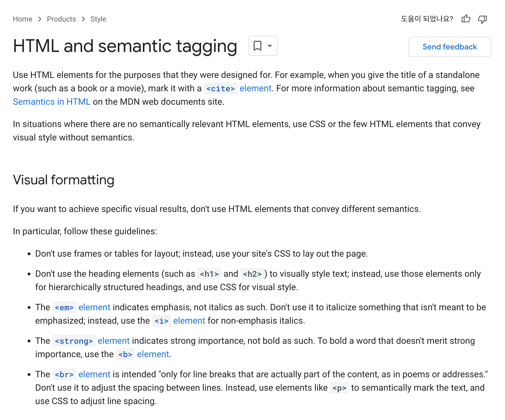Click the Send feedback button
The height and width of the screenshot is (420, 505).
click(449, 47)
